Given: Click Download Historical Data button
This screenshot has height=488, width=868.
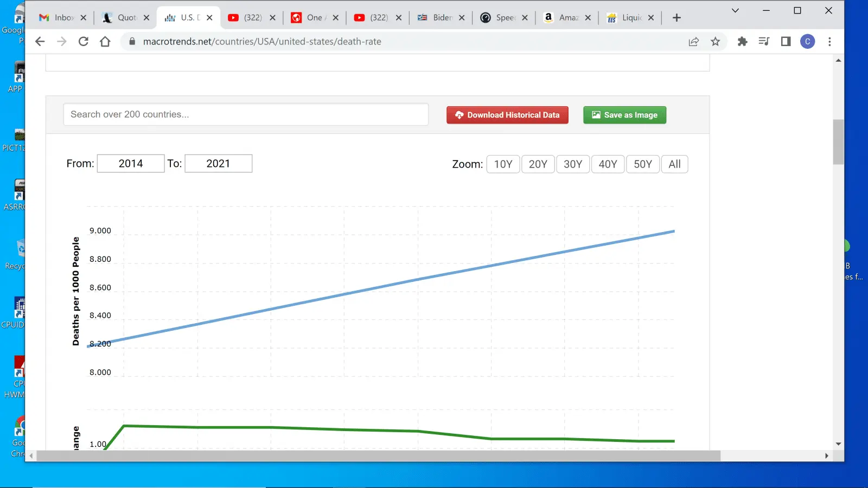Looking at the screenshot, I should [x=507, y=115].
